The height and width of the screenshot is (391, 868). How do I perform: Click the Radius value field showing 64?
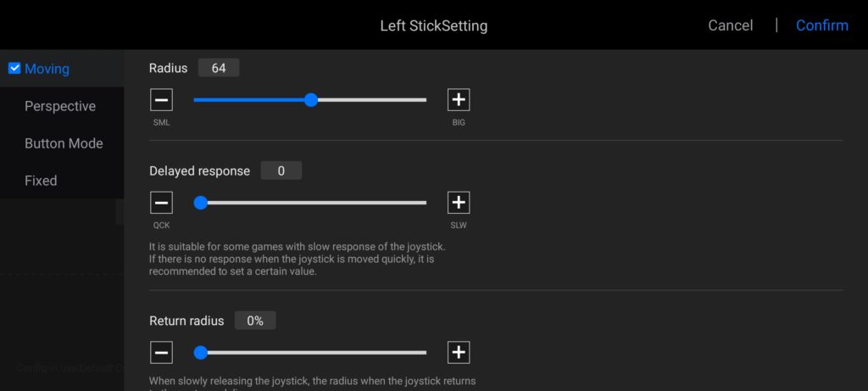[219, 68]
